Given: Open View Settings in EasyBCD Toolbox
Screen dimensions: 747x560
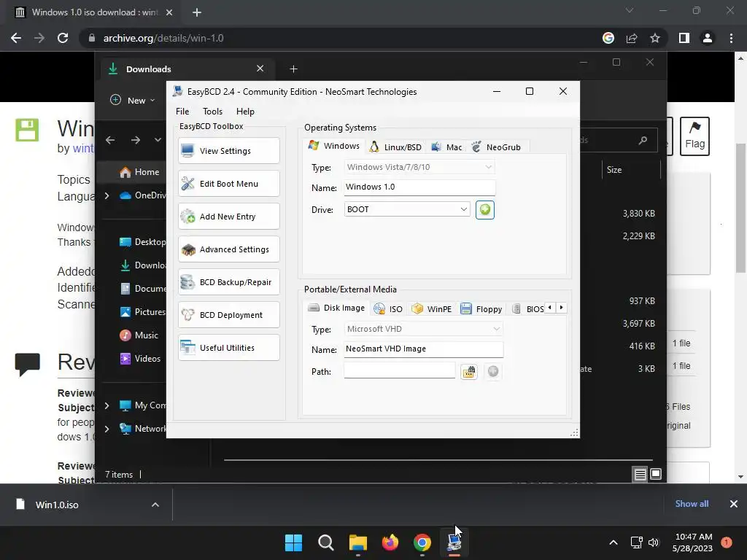Looking at the screenshot, I should (x=228, y=151).
